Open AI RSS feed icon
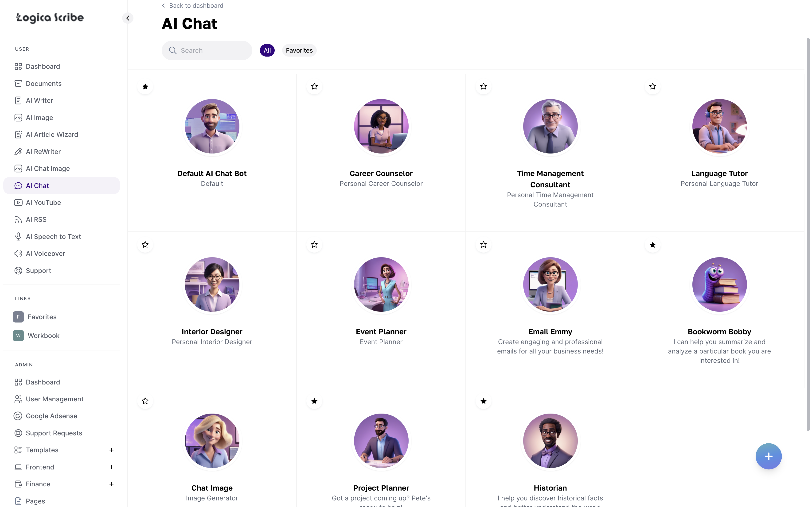Screen dimensions: 812x507 coord(18,220)
